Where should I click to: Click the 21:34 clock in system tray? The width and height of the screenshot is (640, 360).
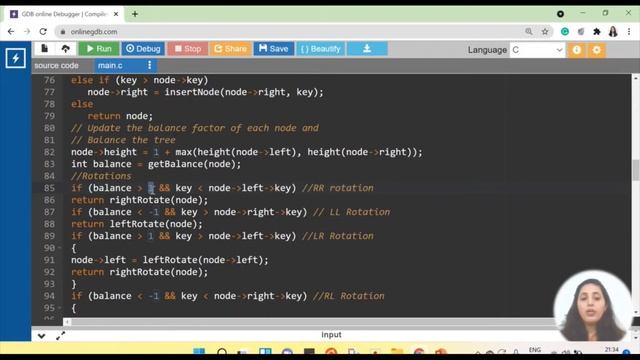tap(611, 349)
